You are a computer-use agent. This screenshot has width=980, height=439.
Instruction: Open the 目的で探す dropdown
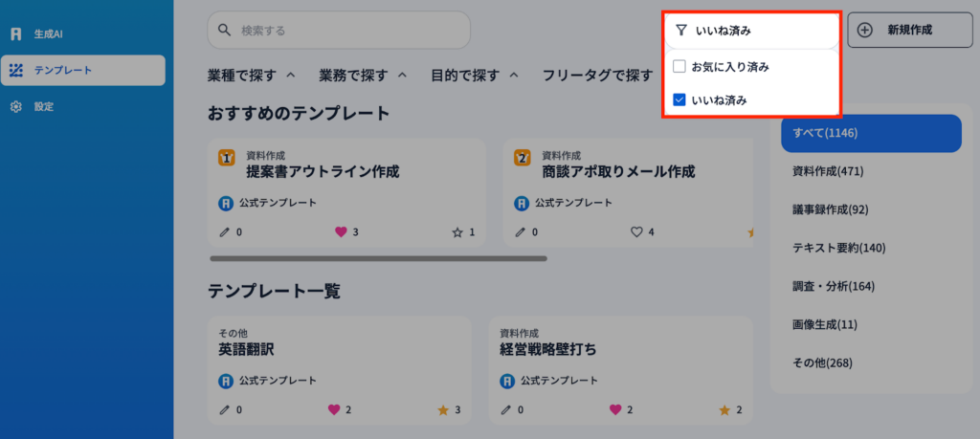point(474,75)
